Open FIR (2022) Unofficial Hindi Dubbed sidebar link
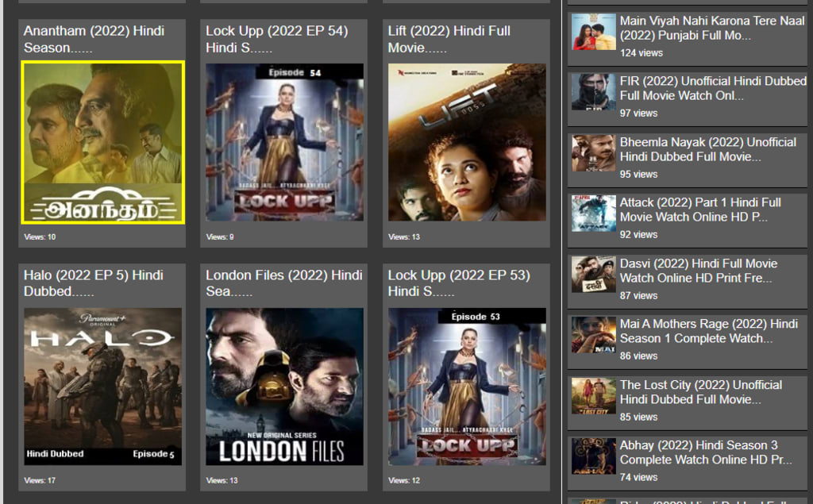Screen dimensions: 813x504 tap(713, 88)
